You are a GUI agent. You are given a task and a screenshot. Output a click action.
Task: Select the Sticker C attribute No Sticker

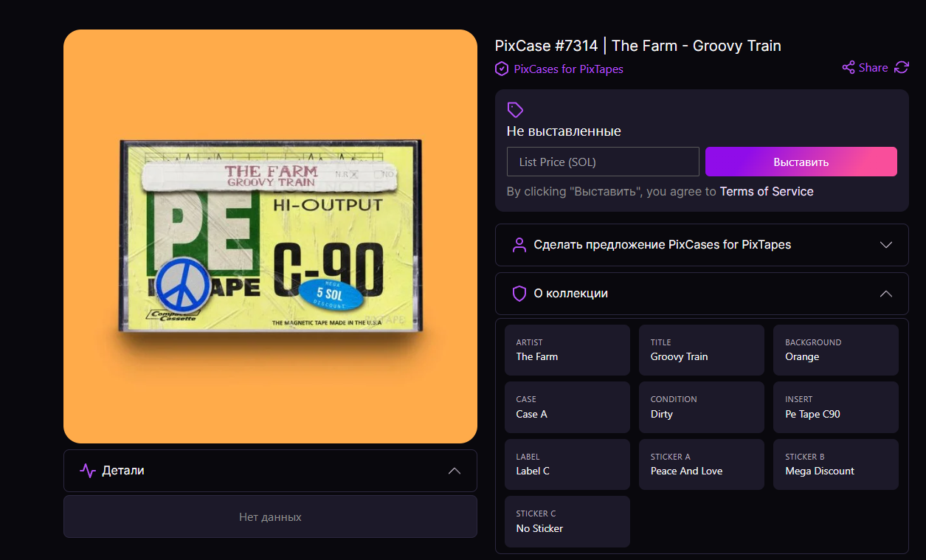tap(567, 522)
